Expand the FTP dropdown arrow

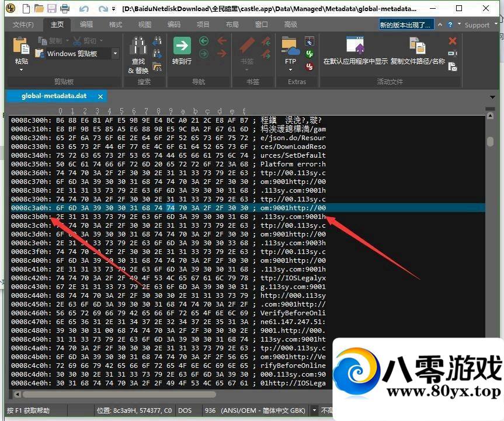[x=290, y=69]
